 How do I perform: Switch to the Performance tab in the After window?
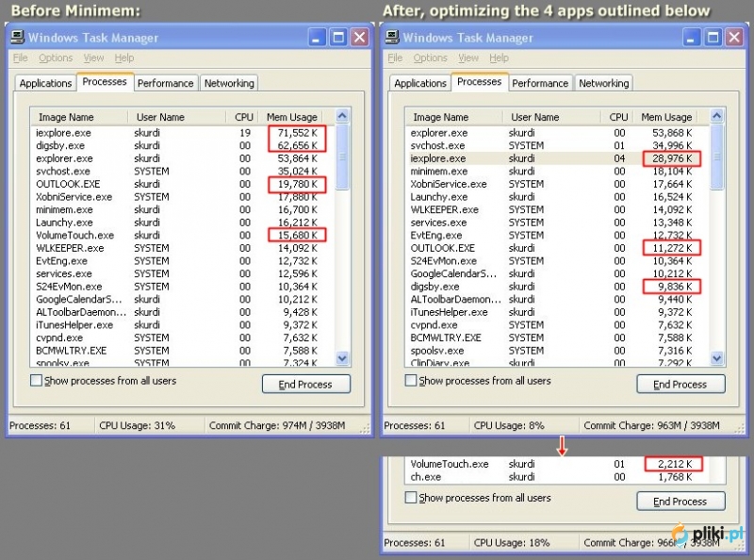click(x=540, y=83)
